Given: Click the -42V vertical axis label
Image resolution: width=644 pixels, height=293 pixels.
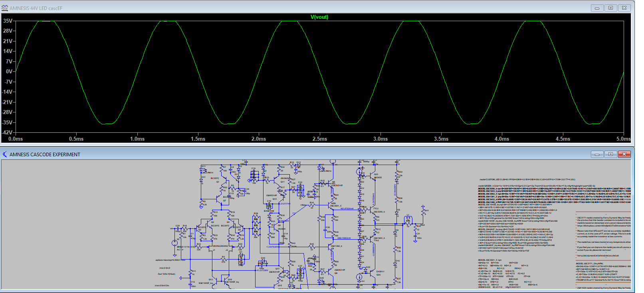Looking at the screenshot, I should pyautogui.click(x=8, y=132).
